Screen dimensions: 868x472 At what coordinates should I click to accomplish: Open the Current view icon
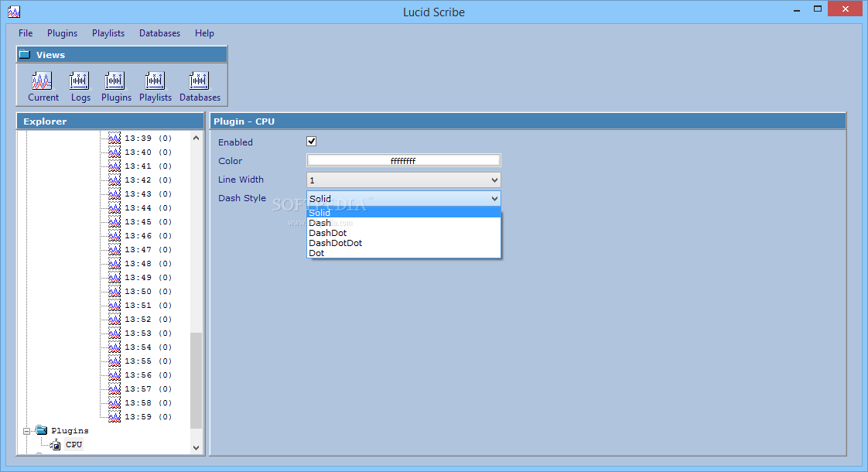[42, 81]
